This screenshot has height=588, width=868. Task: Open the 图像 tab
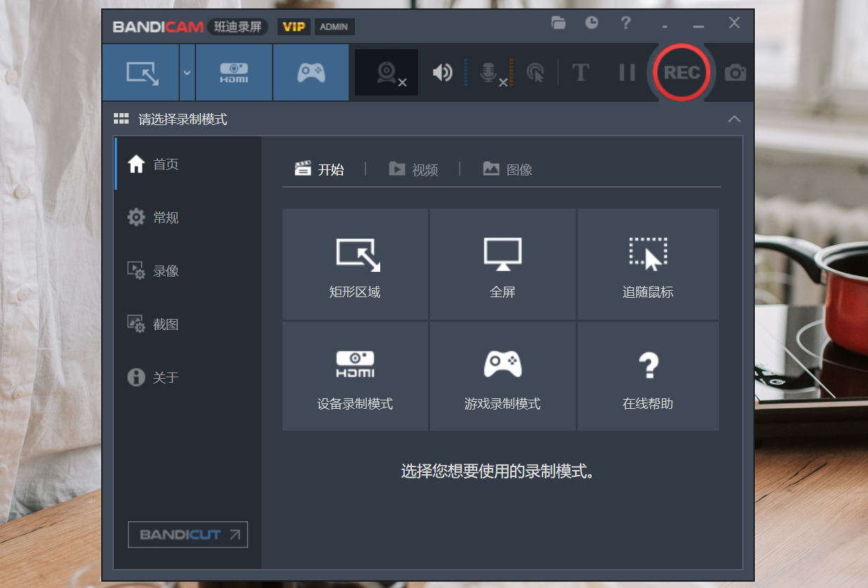[x=507, y=169]
